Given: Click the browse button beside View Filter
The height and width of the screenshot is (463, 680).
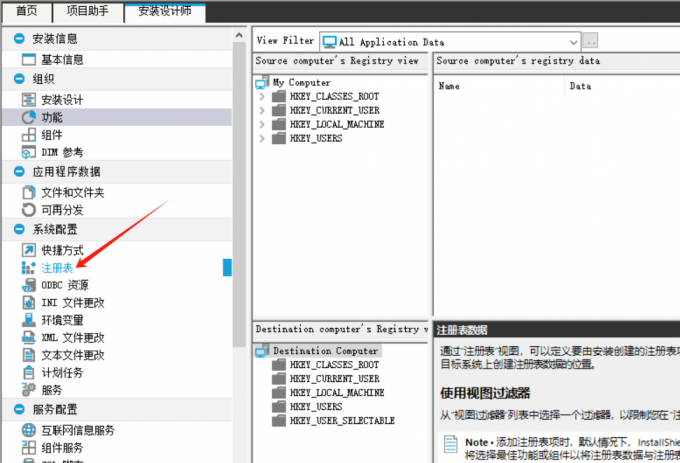Looking at the screenshot, I should pos(591,42).
